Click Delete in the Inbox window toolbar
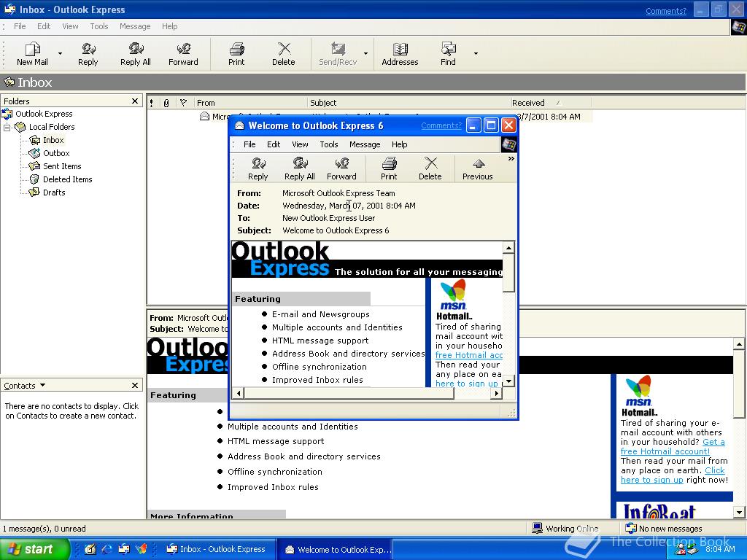747x560 pixels. 284,54
